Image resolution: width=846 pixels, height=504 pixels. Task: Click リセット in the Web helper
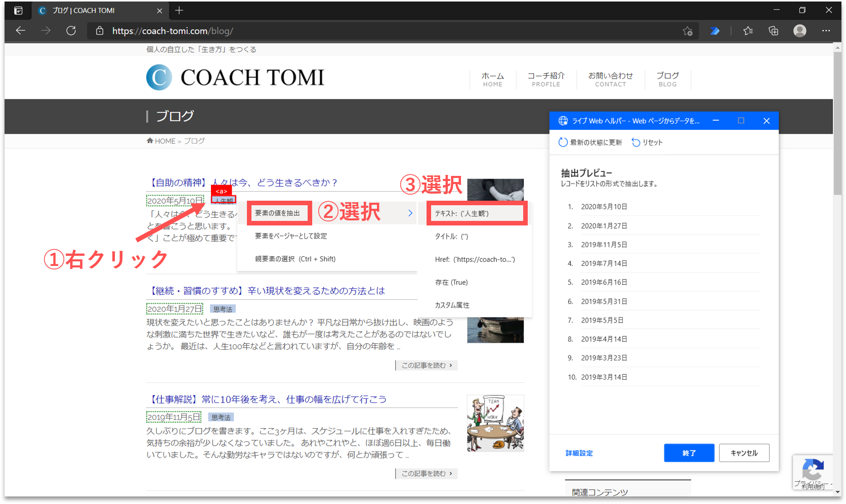647,143
